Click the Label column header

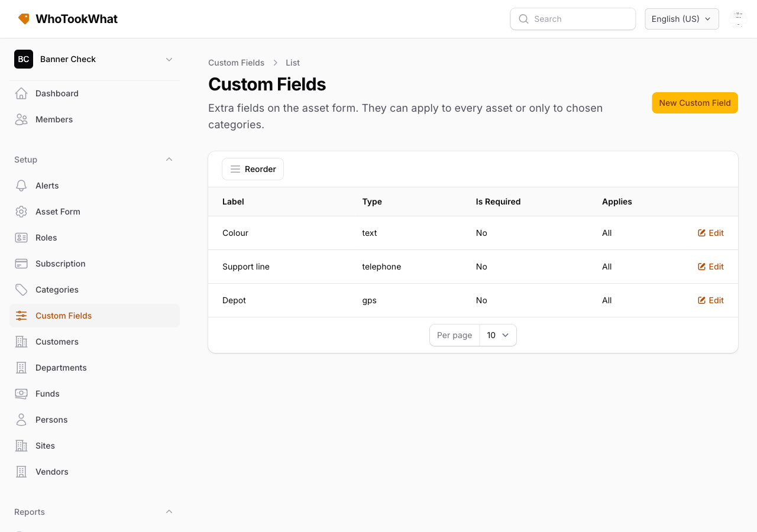pyautogui.click(x=233, y=202)
